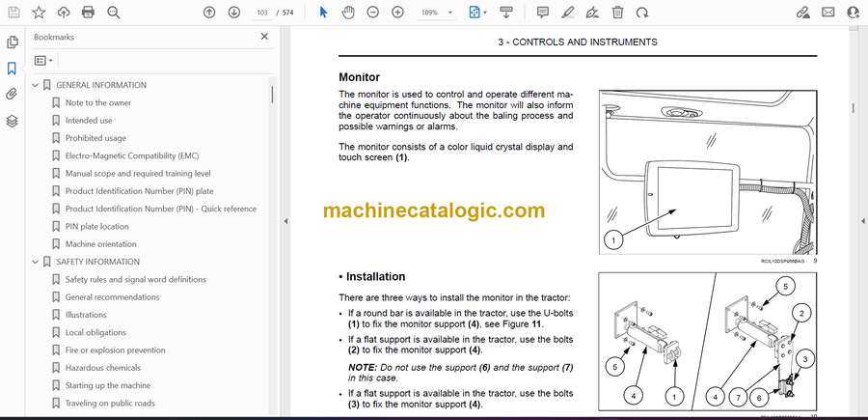Click the bookmarks panel scrollbar thumb
Viewport: 868px width, 420px height.
(x=272, y=94)
